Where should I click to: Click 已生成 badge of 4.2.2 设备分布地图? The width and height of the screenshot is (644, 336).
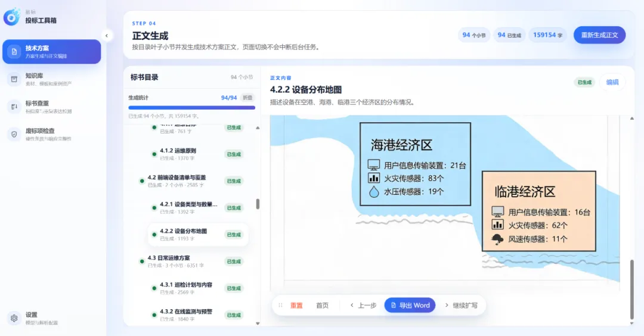click(x=234, y=235)
